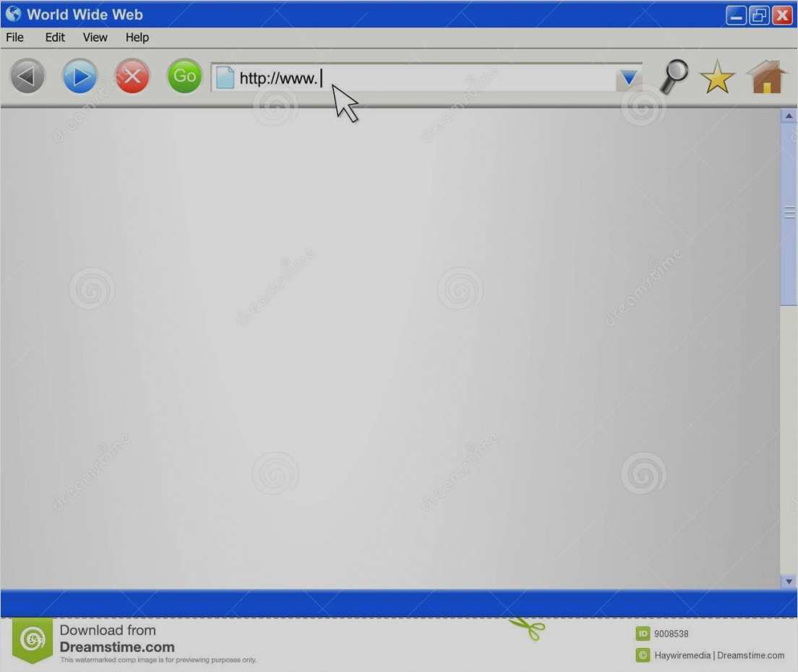The height and width of the screenshot is (672, 798).
Task: Open the Edit menu
Action: pyautogui.click(x=54, y=37)
